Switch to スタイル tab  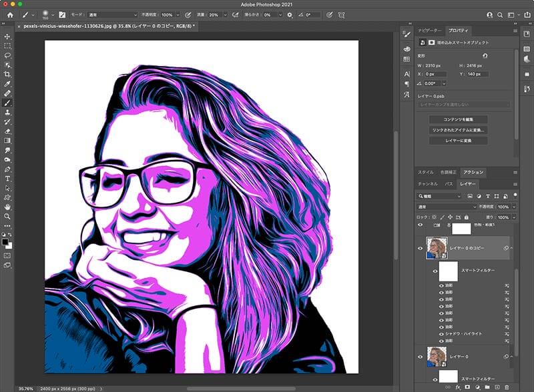[x=426, y=173]
